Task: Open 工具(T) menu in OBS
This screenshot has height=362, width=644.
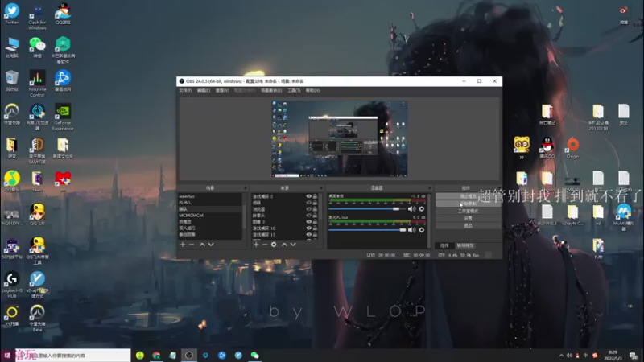Action: click(294, 90)
